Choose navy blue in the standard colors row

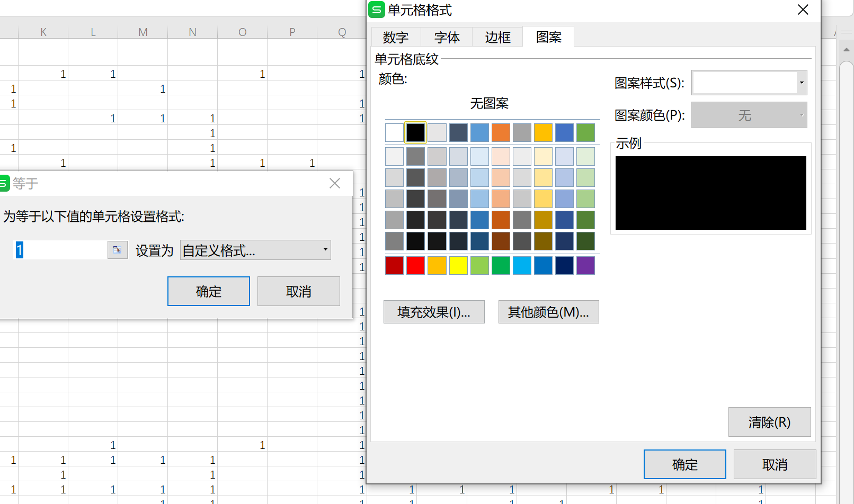point(564,265)
